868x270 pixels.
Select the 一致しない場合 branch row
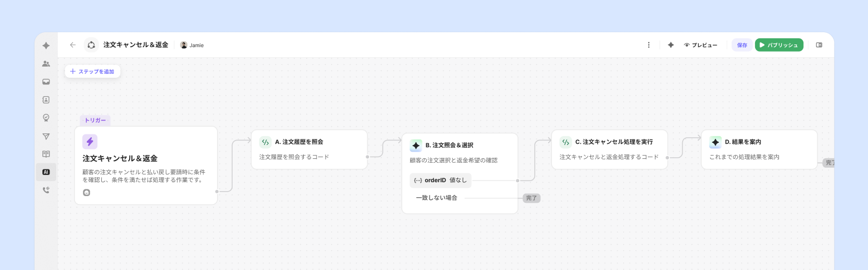coord(437,198)
